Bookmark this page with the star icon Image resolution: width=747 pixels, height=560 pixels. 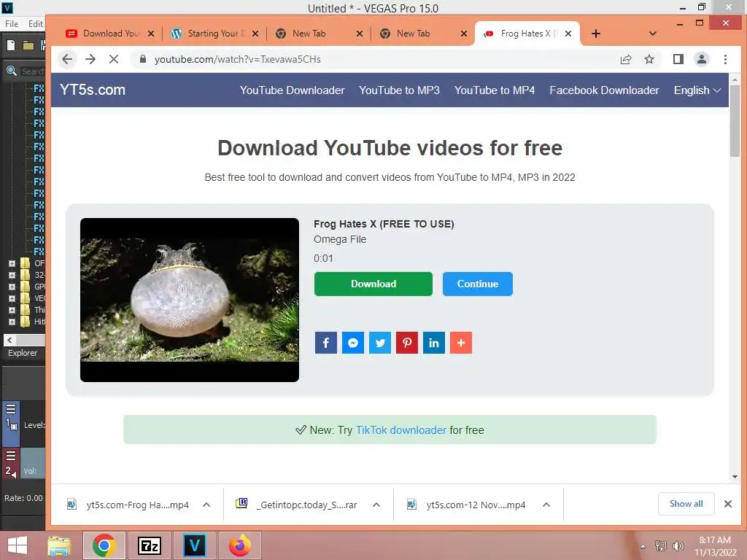[649, 59]
